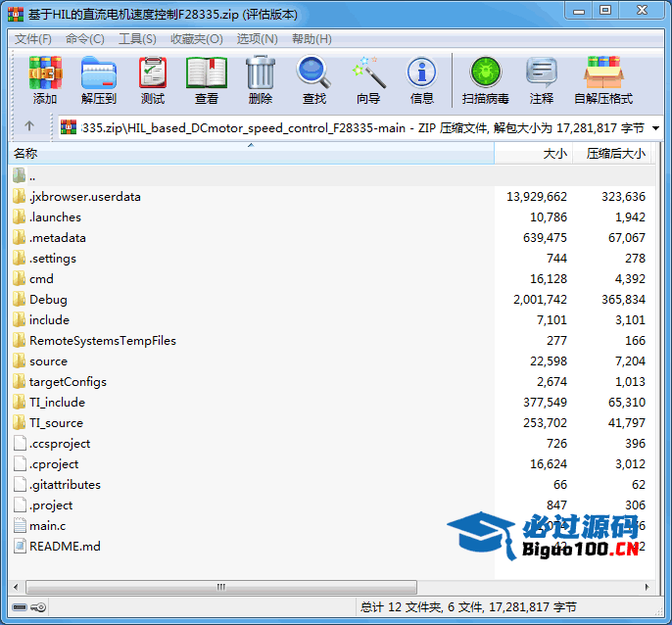Click the Extract To (解压到) icon

[x=99, y=72]
